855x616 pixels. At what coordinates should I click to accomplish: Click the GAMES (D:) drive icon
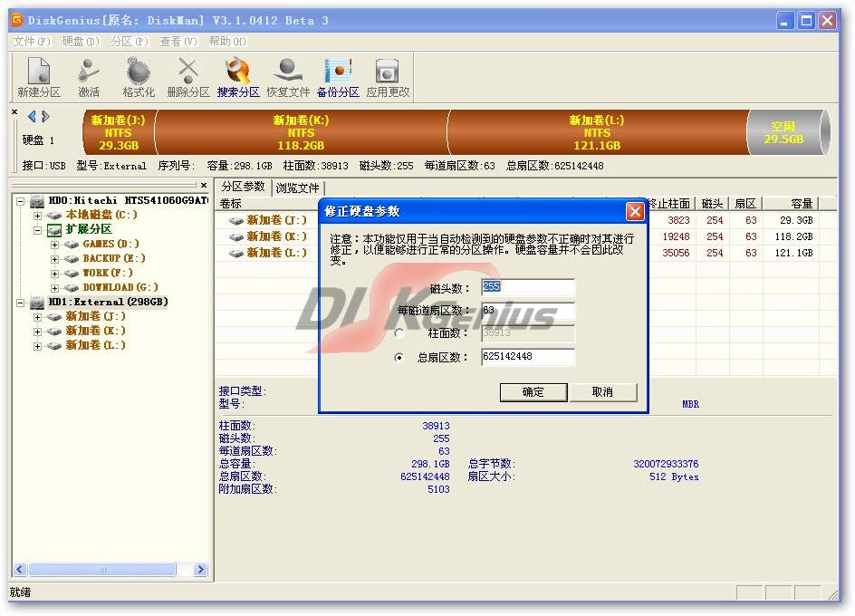coord(72,245)
